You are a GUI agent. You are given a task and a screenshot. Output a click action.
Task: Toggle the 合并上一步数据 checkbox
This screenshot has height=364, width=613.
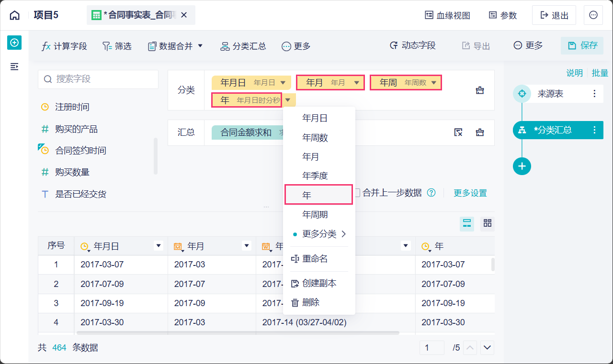[357, 193]
